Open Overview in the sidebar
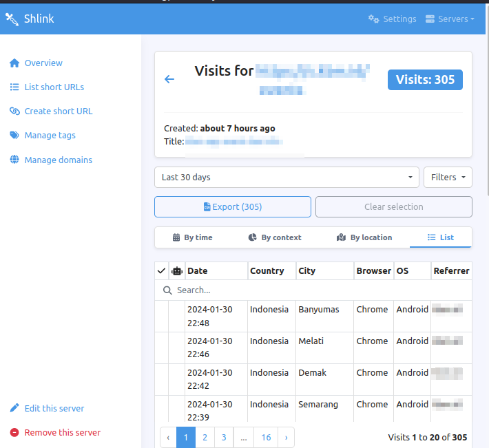 pos(43,63)
